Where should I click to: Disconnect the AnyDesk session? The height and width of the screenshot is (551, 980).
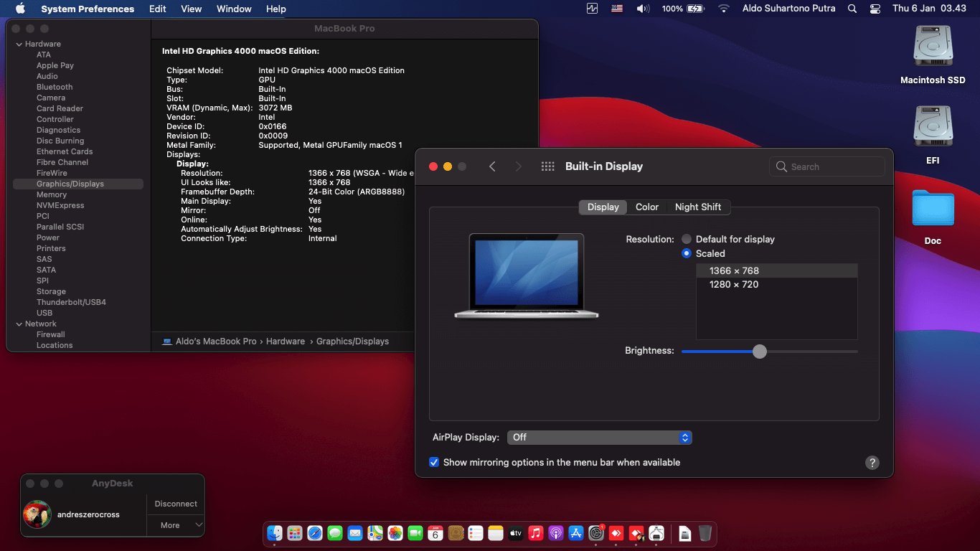(x=175, y=504)
